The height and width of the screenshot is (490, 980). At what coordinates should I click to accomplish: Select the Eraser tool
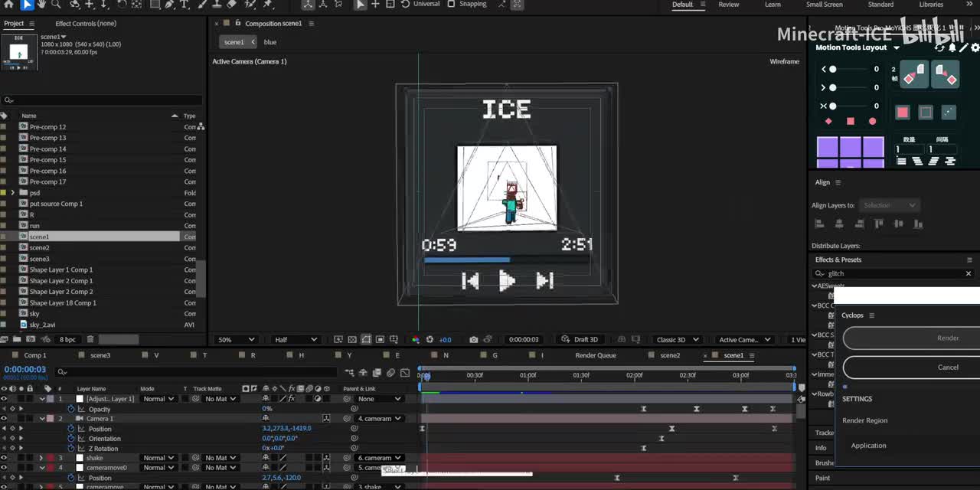click(x=231, y=5)
